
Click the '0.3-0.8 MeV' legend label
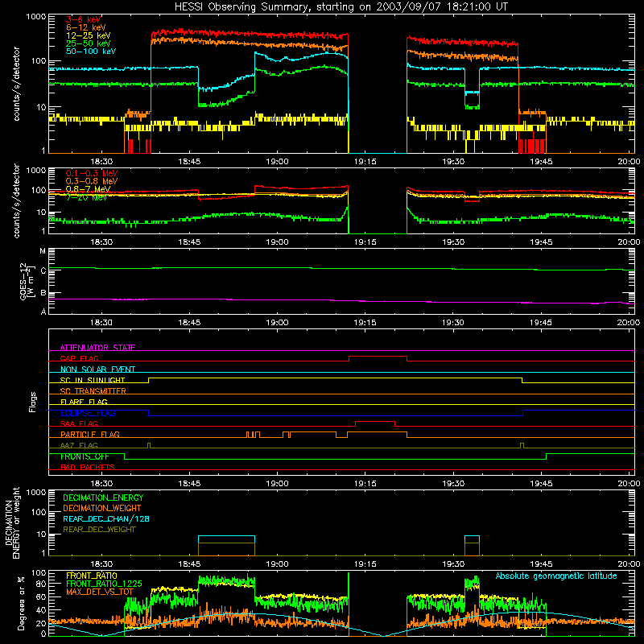tap(92, 181)
